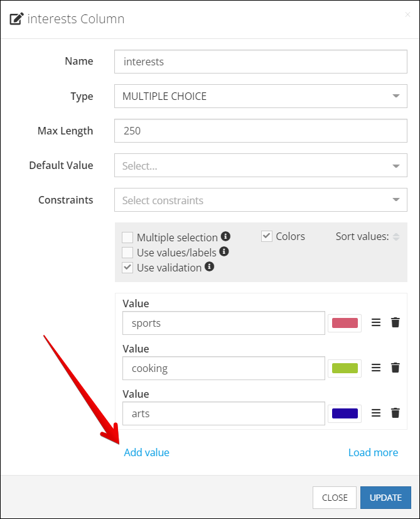
Task: Show info icon for Multiple selection
Action: [x=225, y=236]
